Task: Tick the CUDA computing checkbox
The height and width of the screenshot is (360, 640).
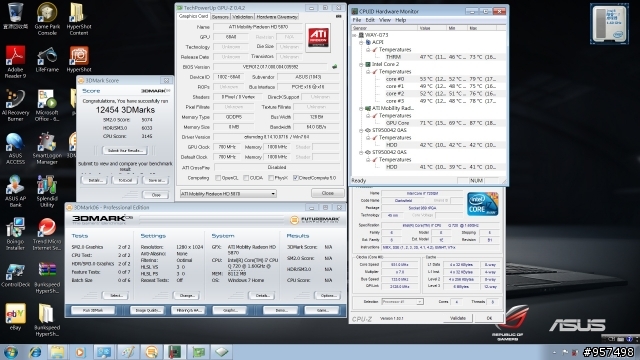Action: [246, 178]
